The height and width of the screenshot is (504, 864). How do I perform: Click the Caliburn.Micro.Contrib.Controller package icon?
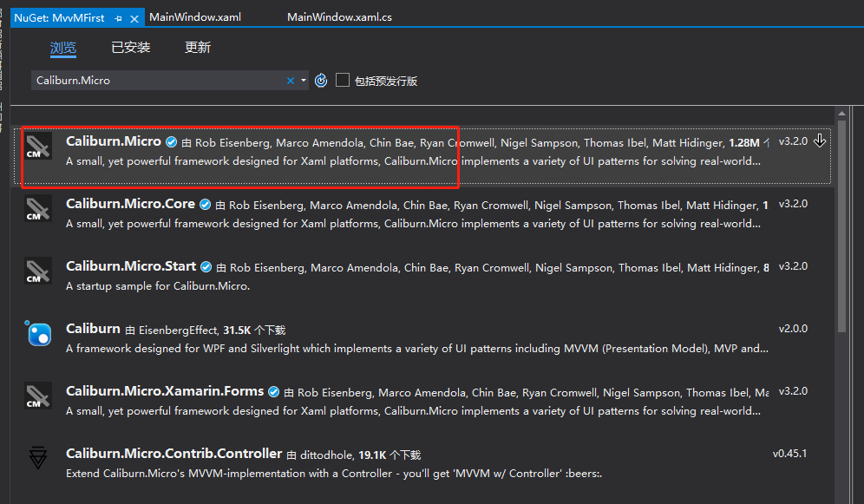point(38,458)
